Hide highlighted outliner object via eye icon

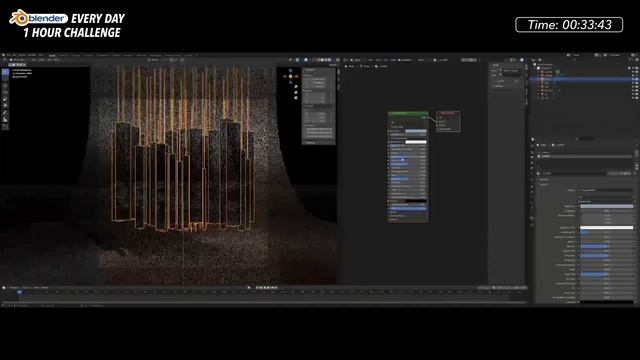coord(633,79)
